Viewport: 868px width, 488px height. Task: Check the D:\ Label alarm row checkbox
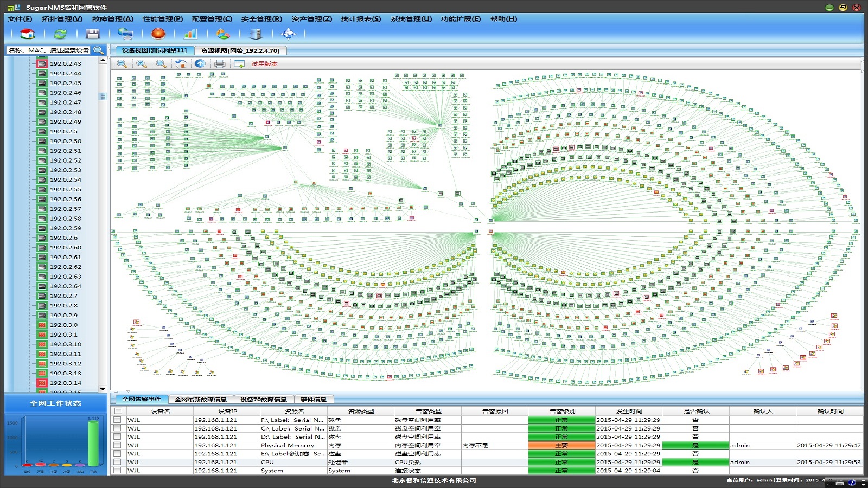[x=117, y=436]
